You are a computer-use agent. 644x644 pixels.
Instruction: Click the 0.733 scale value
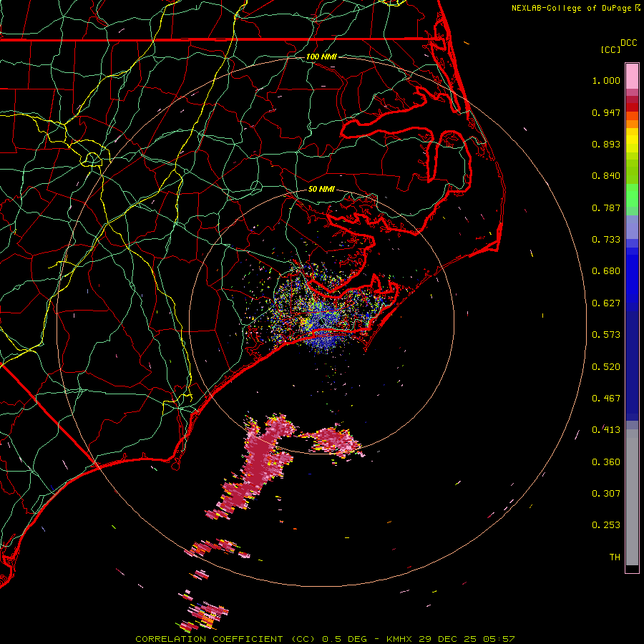606,240
